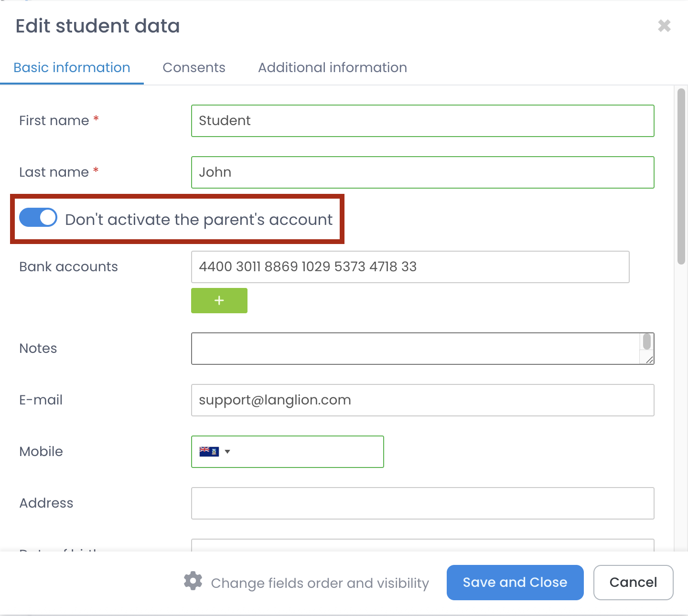Image resolution: width=688 pixels, height=616 pixels.
Task: Toggle Don't activate the parent's account switch
Action: pos(38,218)
